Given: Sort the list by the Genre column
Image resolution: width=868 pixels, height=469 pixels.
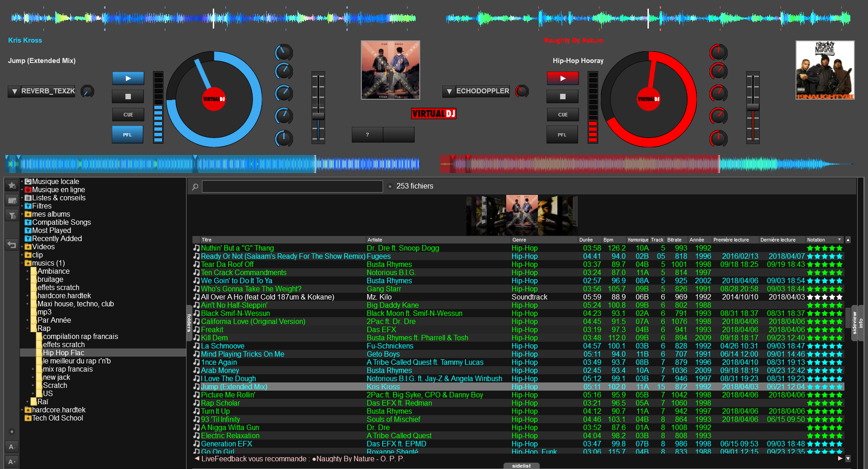Looking at the screenshot, I should point(544,240).
